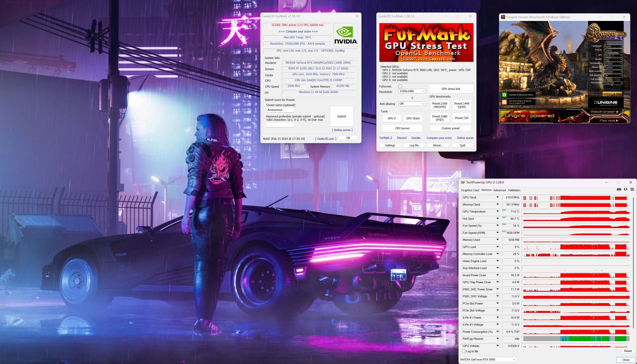This screenshot has width=637, height=364.
Task: Open the FurMark 2 link
Action: 386,138
